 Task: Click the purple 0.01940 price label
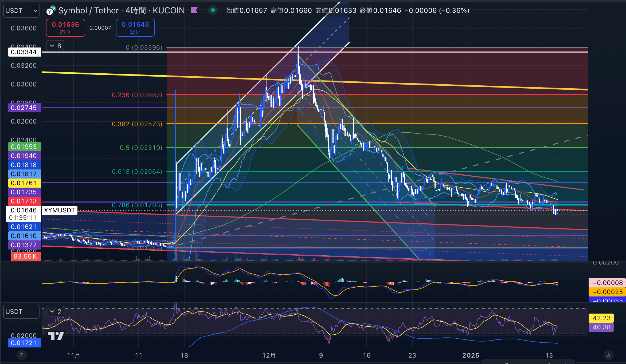25,156
